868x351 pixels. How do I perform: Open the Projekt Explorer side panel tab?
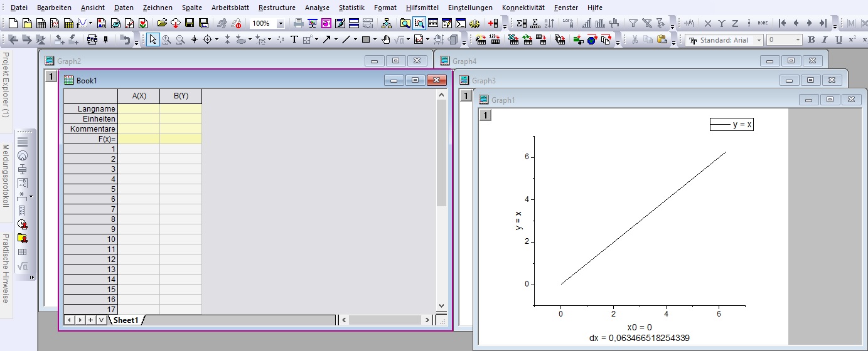pyautogui.click(x=6, y=85)
